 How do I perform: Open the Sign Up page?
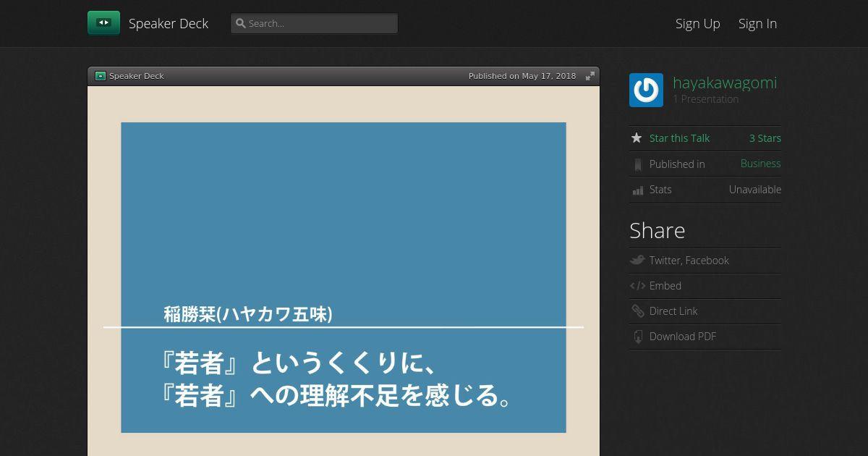(x=698, y=23)
